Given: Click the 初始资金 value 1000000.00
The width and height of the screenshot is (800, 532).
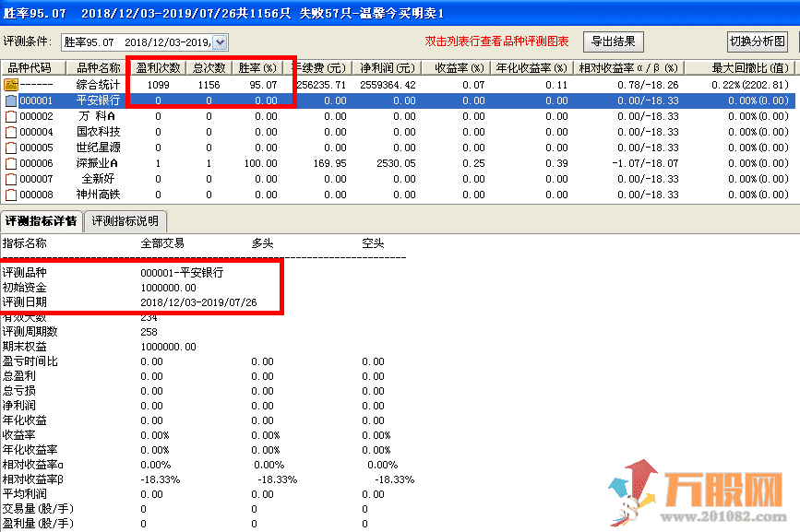Looking at the screenshot, I should 168,288.
